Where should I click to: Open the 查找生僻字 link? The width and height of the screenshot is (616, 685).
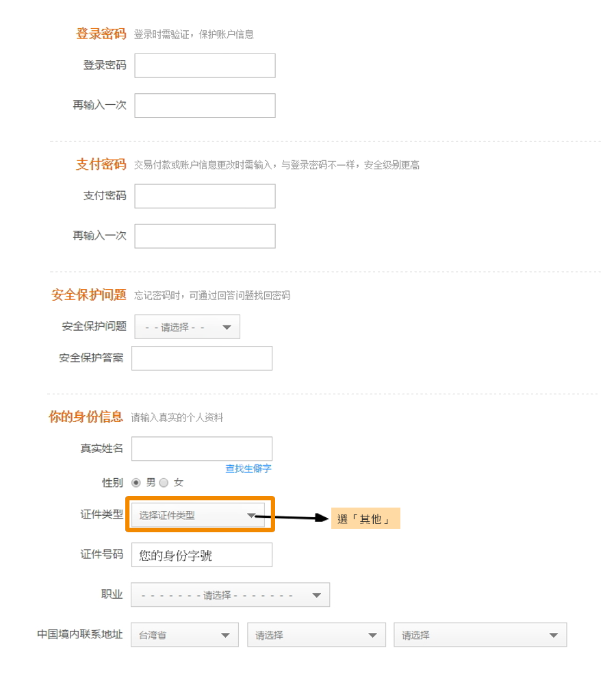coord(248,469)
